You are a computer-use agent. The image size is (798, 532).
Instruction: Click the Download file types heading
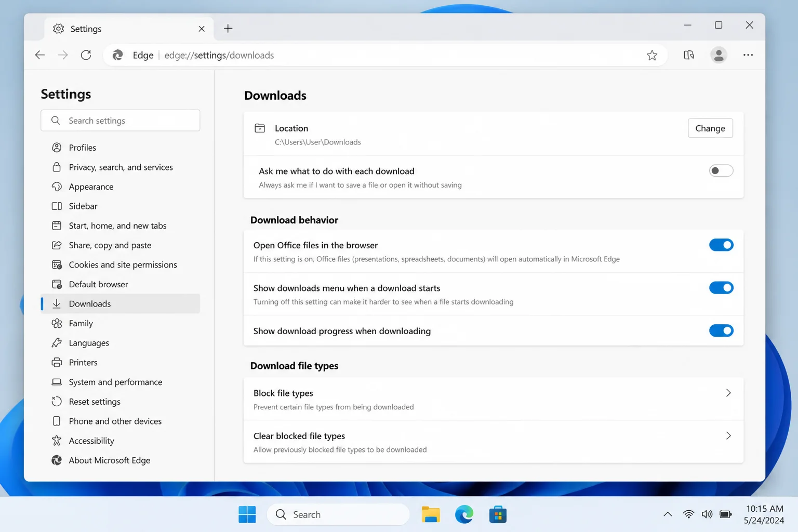(294, 366)
